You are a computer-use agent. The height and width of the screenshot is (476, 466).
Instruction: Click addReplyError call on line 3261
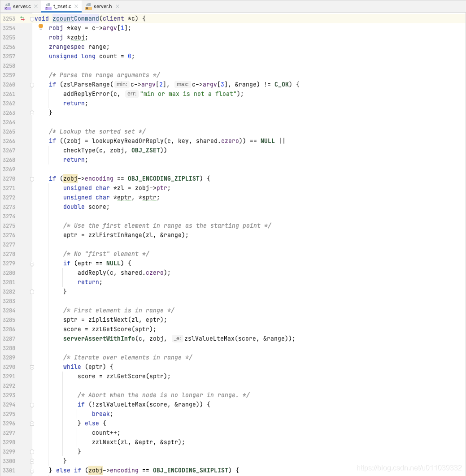pyautogui.click(x=87, y=94)
